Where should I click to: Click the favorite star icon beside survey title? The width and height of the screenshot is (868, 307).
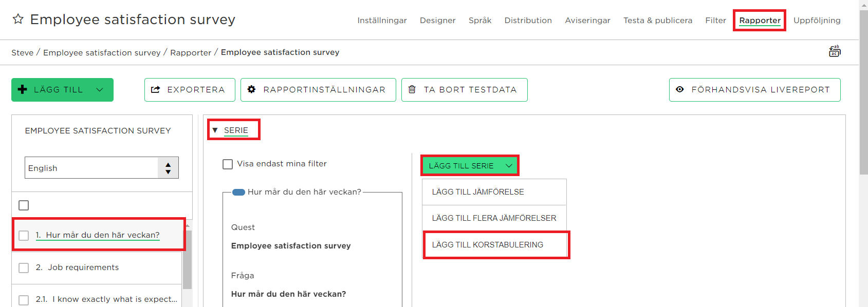(x=18, y=19)
